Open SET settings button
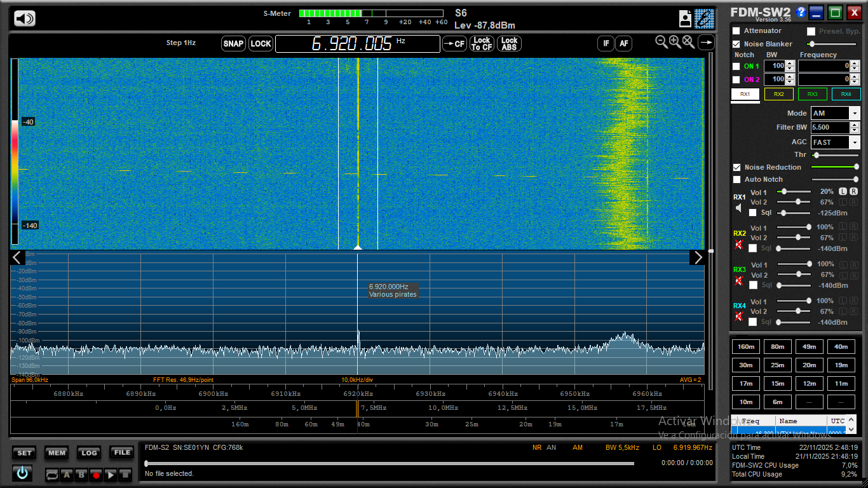 click(24, 453)
